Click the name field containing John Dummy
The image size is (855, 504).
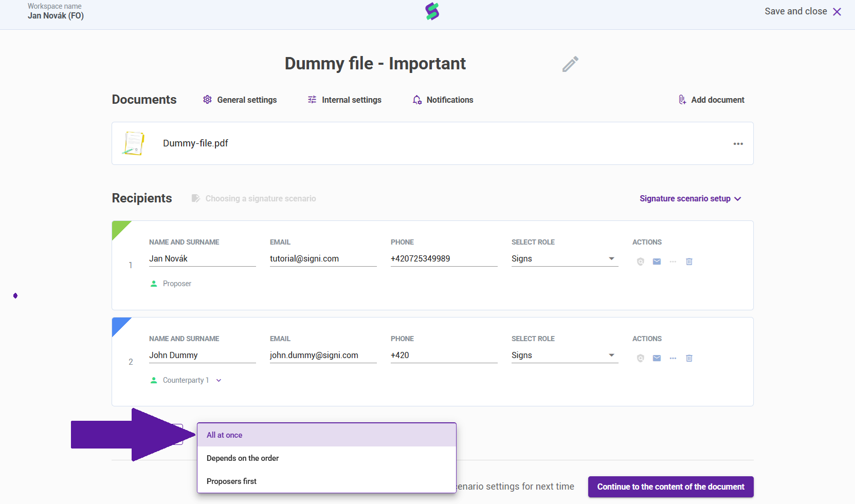click(203, 355)
